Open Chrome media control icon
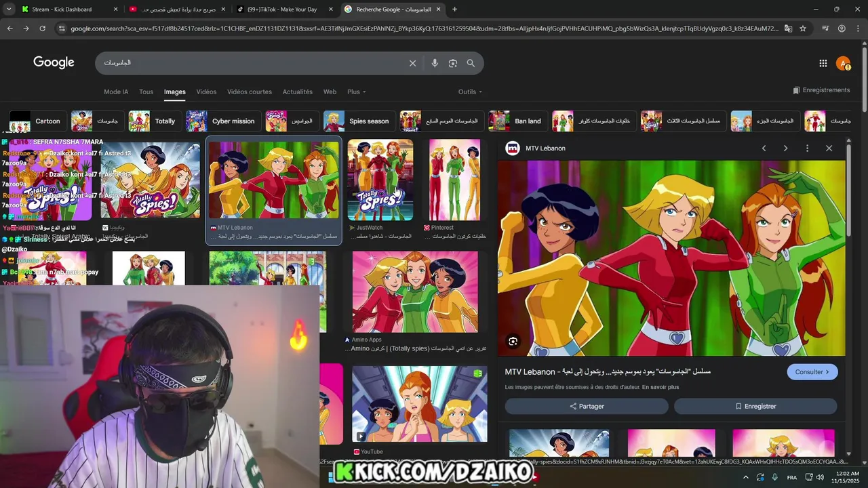This screenshot has width=868, height=488. [825, 28]
